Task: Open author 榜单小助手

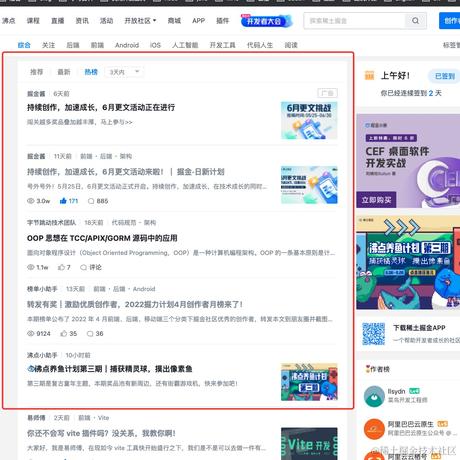Action: coord(42,289)
